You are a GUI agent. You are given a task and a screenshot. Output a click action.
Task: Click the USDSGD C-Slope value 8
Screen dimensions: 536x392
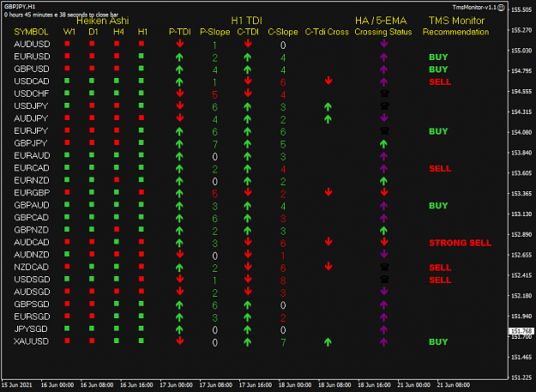283,280
